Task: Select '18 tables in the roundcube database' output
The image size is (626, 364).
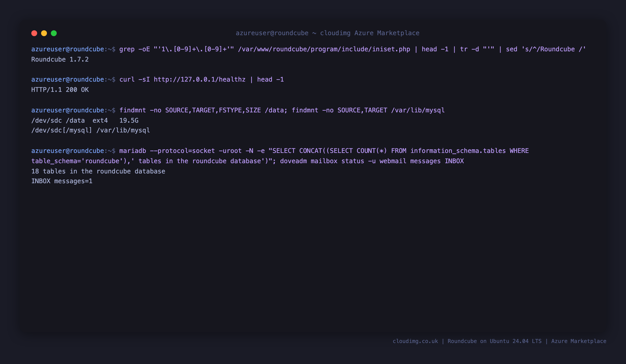Action: pos(98,171)
